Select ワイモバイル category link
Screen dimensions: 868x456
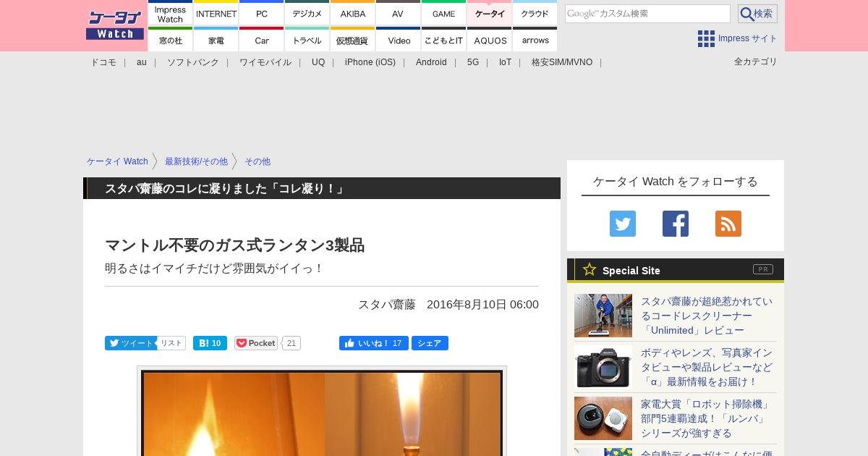265,62
